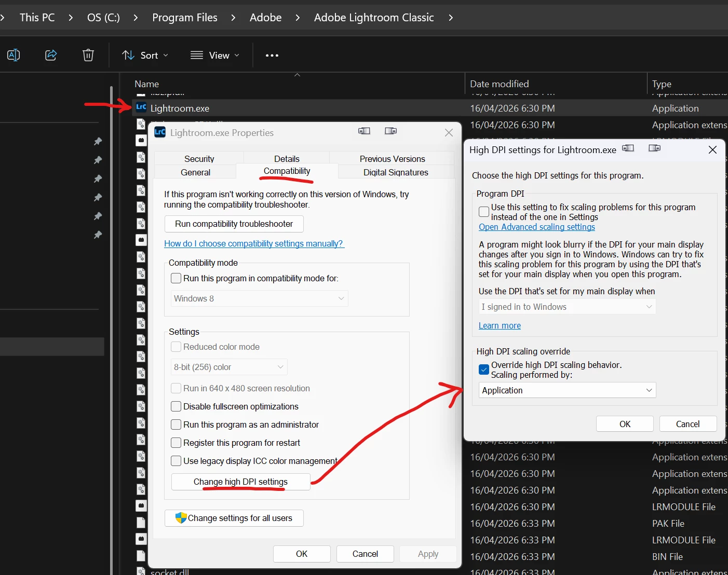The height and width of the screenshot is (575, 728).
Task: Open 'I signed in to Windows' dropdown
Action: point(567,307)
